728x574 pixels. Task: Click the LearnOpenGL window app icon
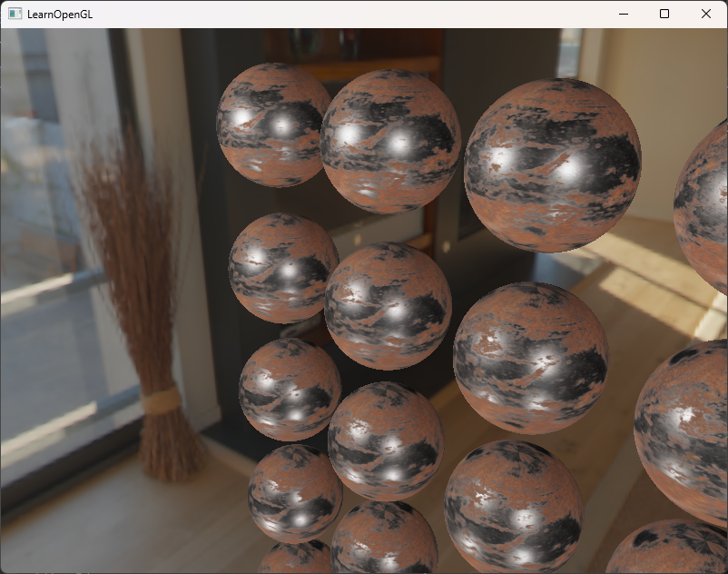pyautogui.click(x=15, y=14)
